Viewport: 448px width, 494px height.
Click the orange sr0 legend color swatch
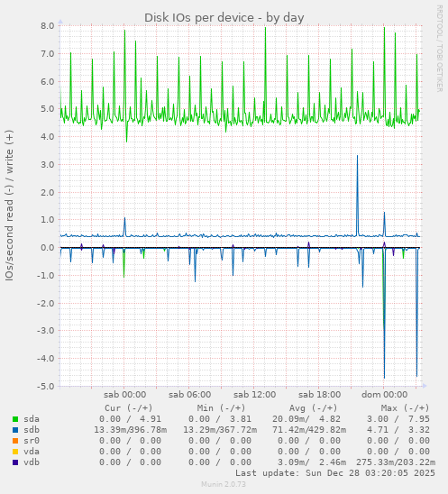[15, 441]
